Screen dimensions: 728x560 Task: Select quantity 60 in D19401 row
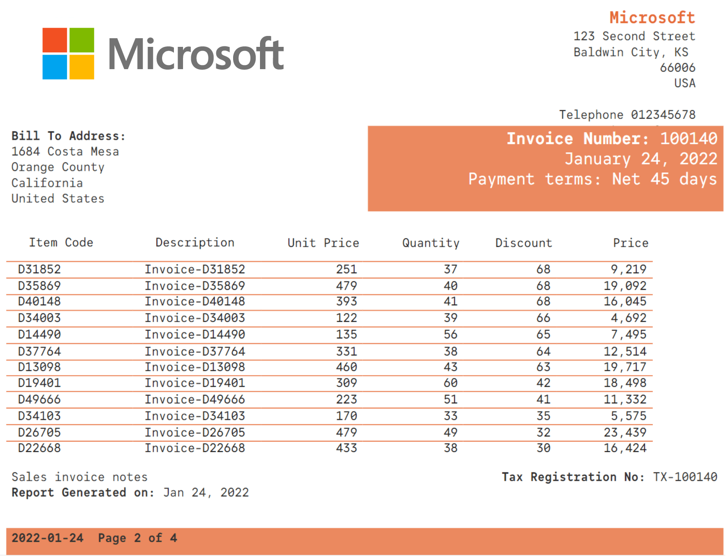coord(451,383)
